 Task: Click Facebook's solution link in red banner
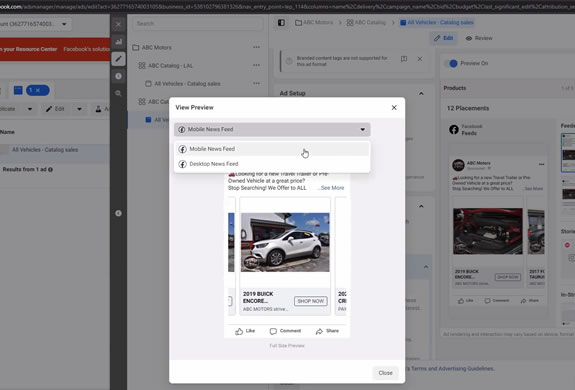coord(87,49)
